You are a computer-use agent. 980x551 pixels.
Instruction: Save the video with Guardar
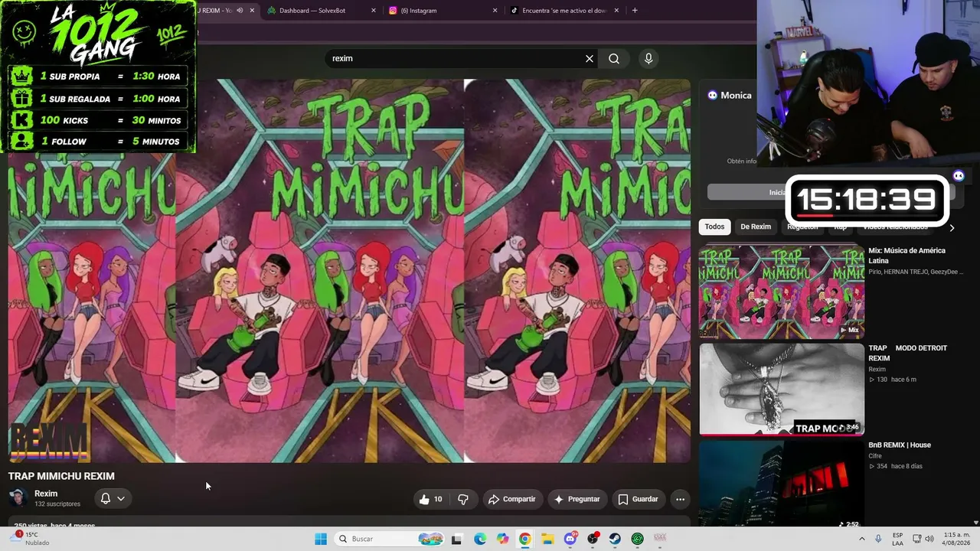(x=638, y=499)
